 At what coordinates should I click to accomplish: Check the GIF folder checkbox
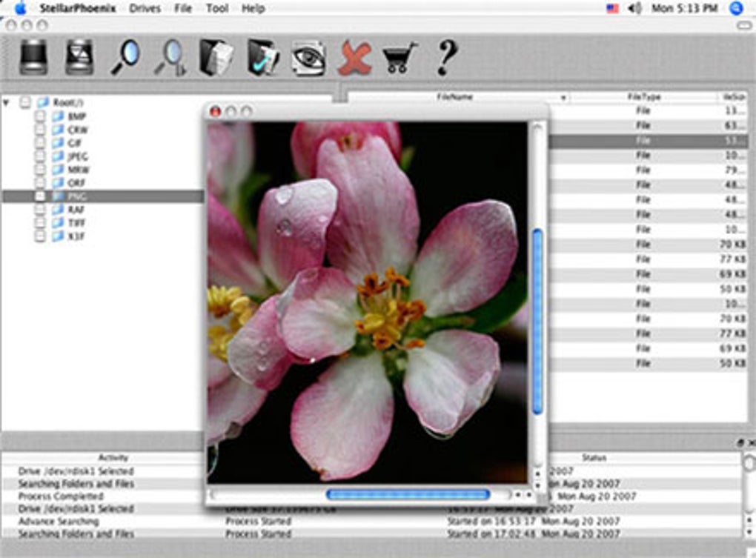pyautogui.click(x=40, y=142)
